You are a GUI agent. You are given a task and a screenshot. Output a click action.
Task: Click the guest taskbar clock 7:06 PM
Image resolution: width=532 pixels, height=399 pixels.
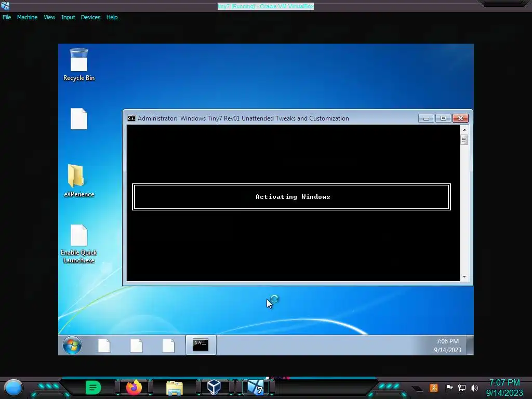[x=447, y=345]
